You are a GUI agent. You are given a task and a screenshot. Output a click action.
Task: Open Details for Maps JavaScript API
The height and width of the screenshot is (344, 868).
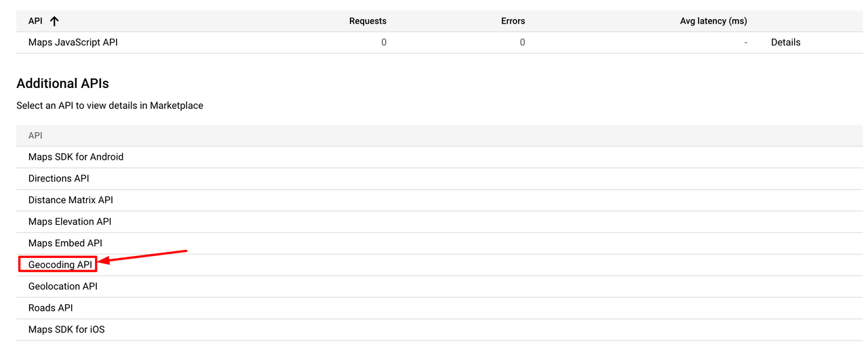[785, 42]
